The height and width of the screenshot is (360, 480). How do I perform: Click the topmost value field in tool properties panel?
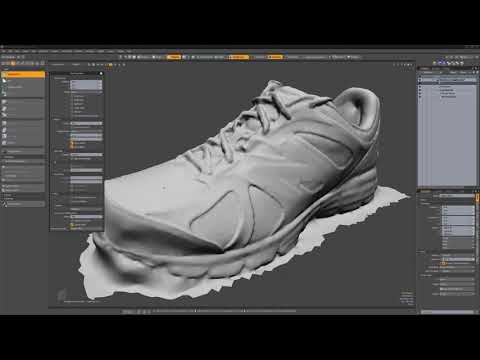coord(86,82)
